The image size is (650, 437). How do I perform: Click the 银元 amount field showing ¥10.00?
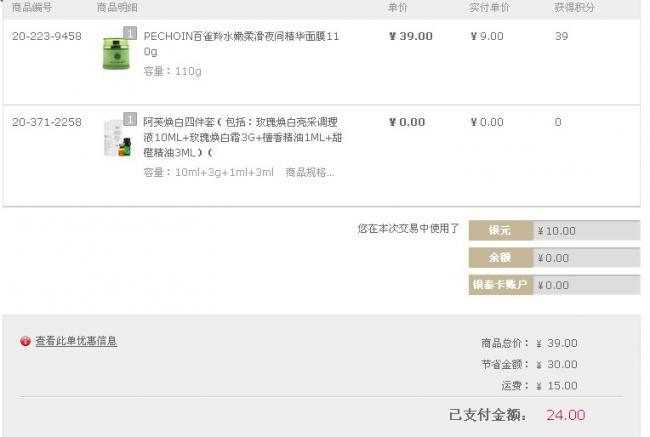[x=586, y=231]
